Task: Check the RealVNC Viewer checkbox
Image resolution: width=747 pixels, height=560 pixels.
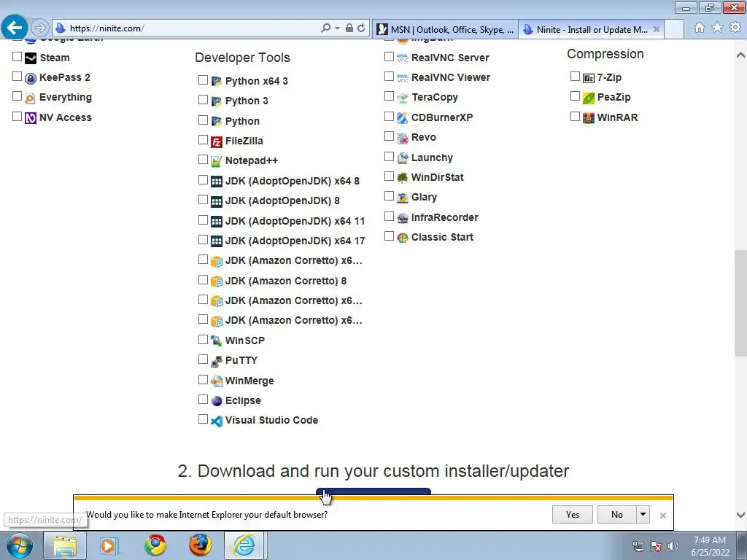Action: coord(390,77)
